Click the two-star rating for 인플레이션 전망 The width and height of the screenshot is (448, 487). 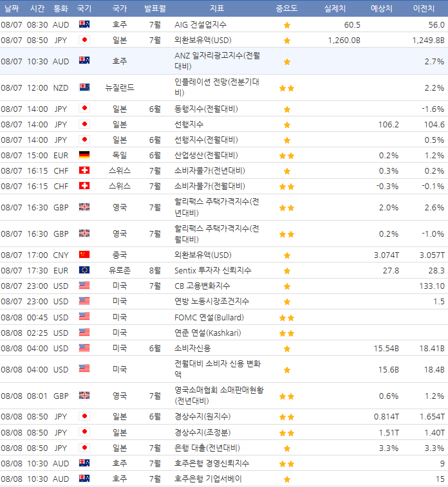click(x=286, y=89)
